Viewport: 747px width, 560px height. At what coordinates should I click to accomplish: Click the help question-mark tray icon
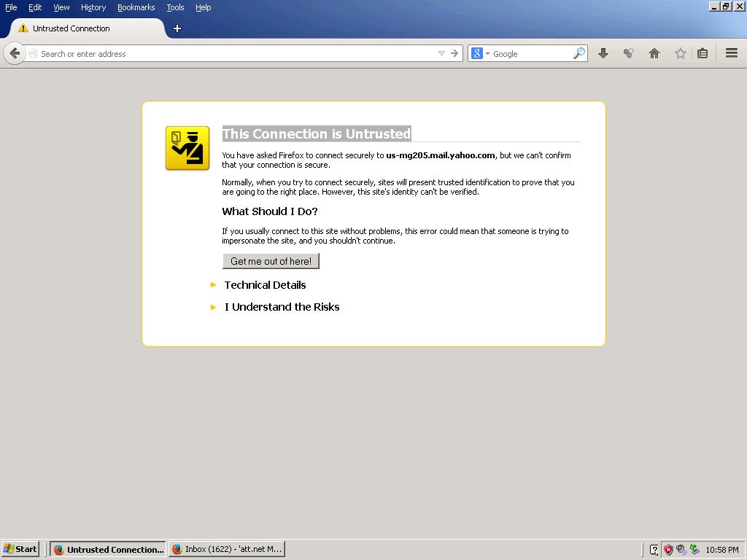point(654,550)
